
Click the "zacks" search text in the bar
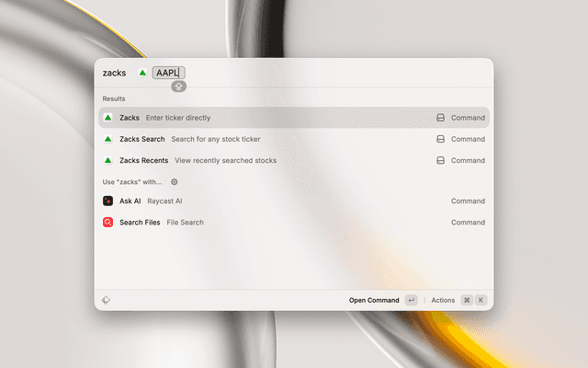[x=115, y=73]
